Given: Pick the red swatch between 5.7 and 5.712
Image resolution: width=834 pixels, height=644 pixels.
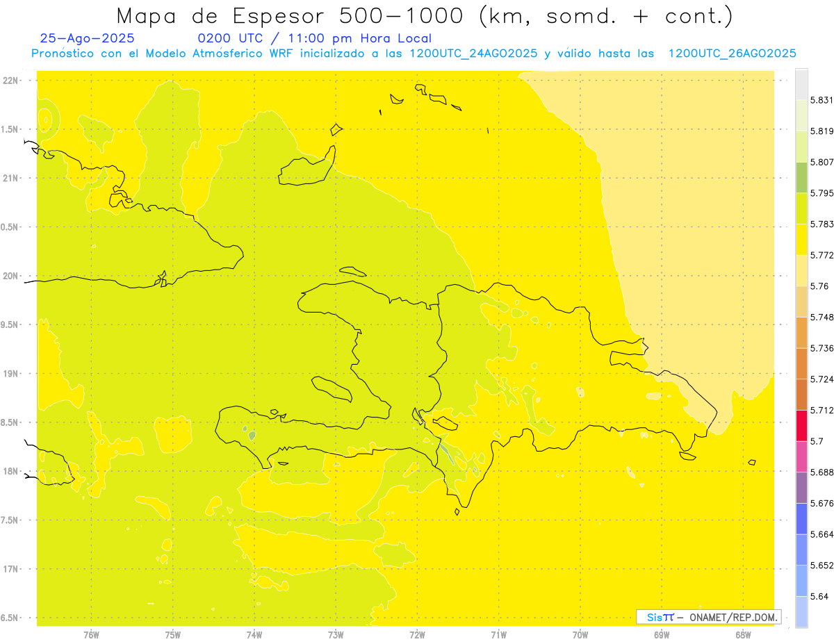Looking at the screenshot, I should point(801,426).
